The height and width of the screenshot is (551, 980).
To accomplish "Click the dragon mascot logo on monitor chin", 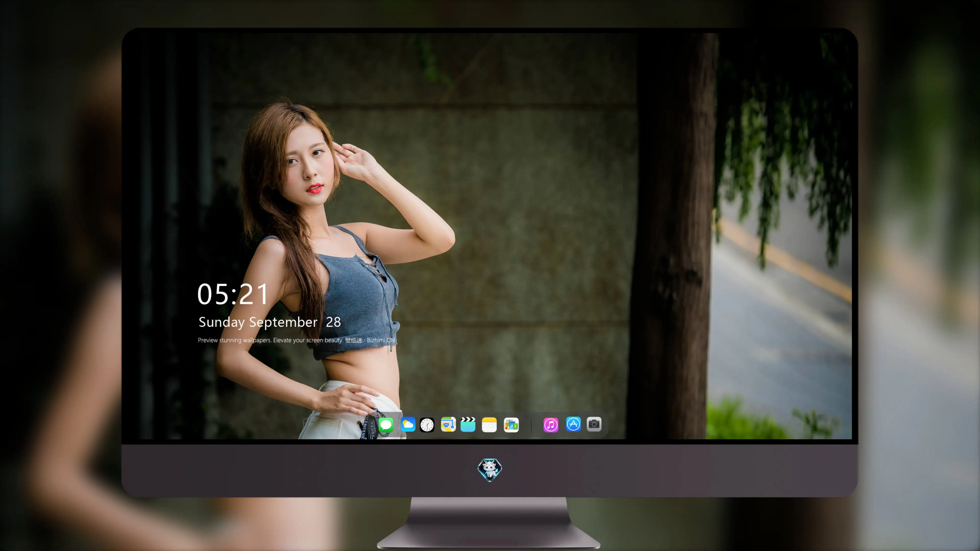I will pyautogui.click(x=490, y=470).
